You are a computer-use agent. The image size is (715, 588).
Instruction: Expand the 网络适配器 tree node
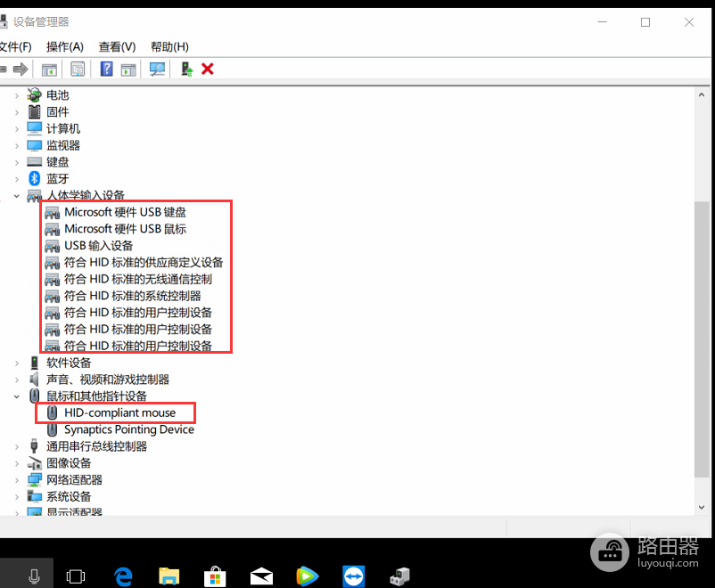tap(17, 480)
